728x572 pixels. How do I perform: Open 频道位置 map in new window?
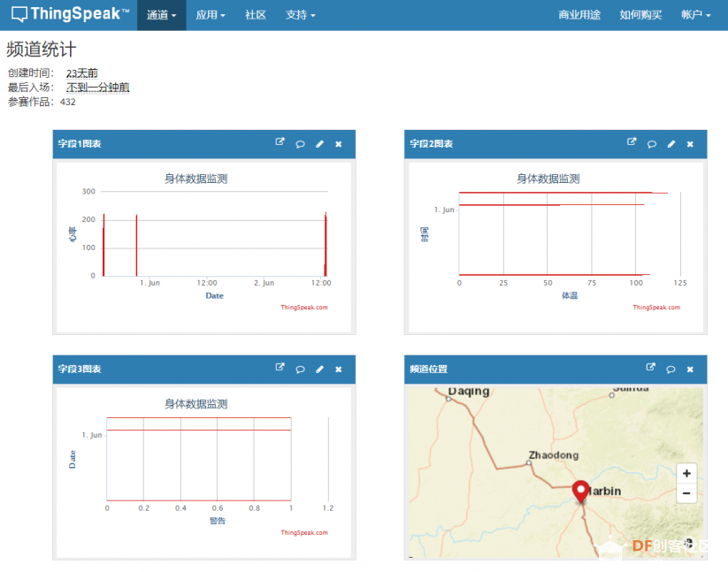[x=650, y=367]
